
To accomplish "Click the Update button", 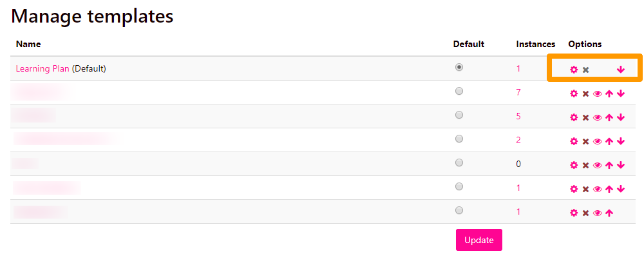I will tap(479, 240).
